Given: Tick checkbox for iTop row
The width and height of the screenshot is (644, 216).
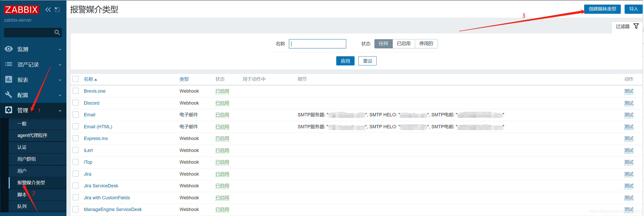Looking at the screenshot, I should (x=76, y=162).
